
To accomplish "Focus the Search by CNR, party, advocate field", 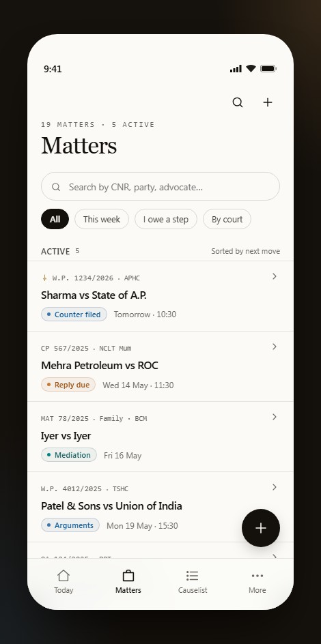I will click(x=160, y=186).
